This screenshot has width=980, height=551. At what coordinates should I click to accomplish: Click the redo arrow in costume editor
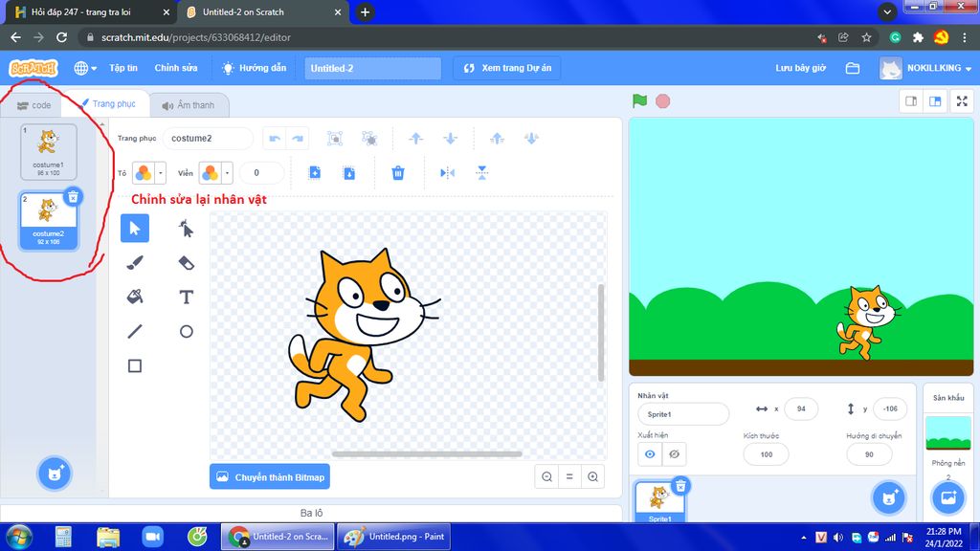pos(298,138)
